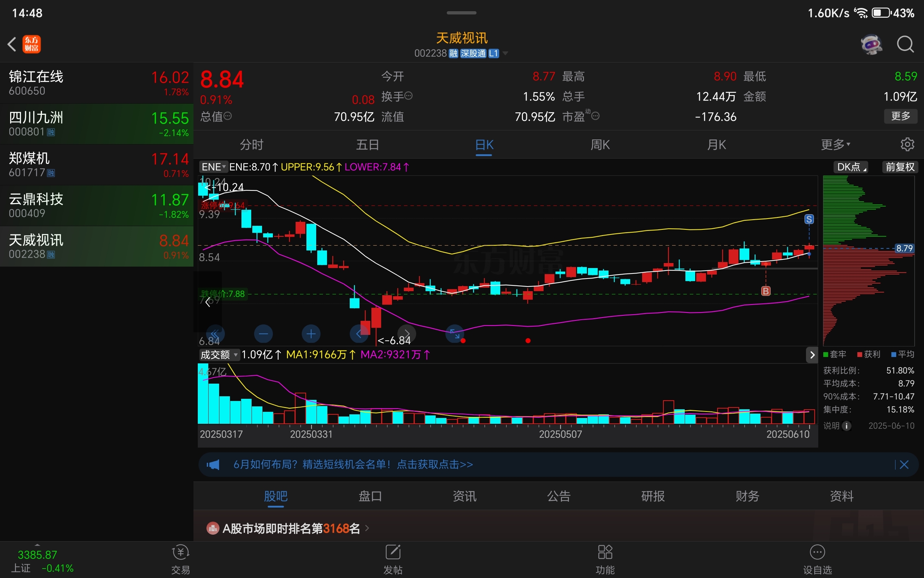The width and height of the screenshot is (924, 578).
Task: Collapse side panel with left chevron
Action: click(x=208, y=302)
